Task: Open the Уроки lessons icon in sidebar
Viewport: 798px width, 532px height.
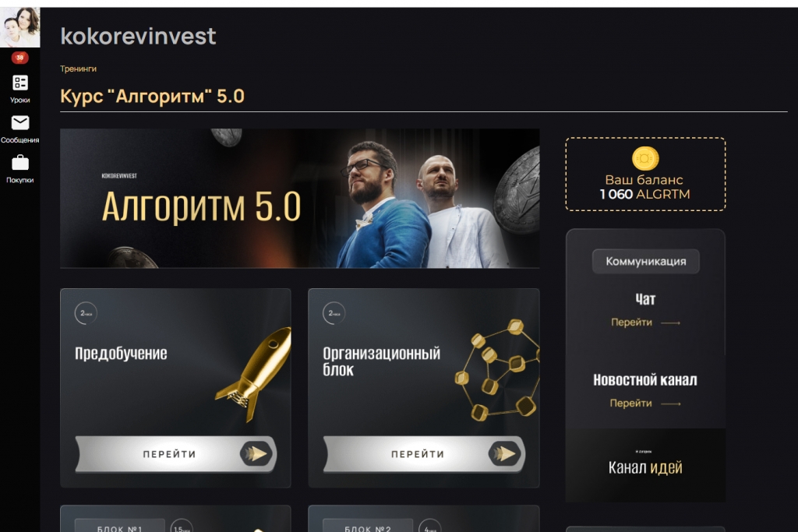Action: 19,83
